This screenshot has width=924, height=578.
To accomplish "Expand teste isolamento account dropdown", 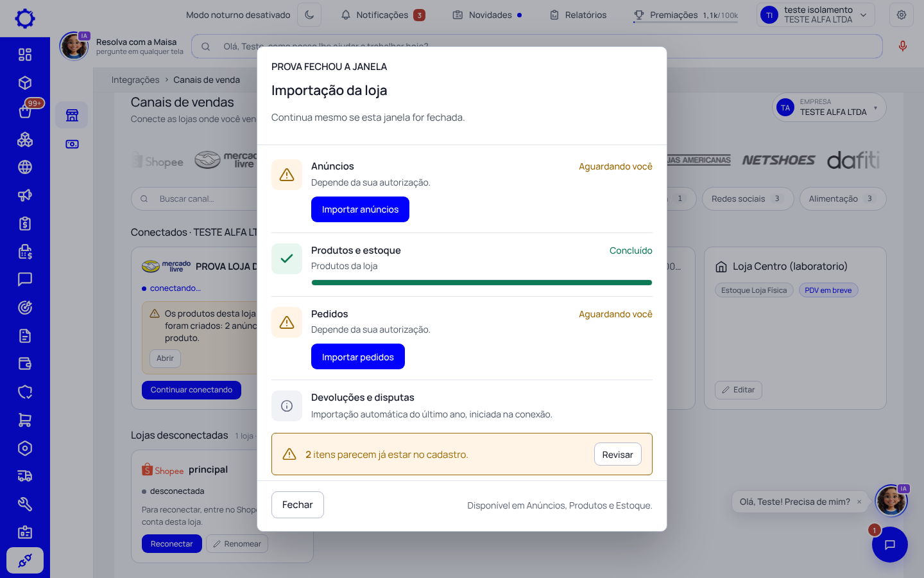I will (x=816, y=15).
